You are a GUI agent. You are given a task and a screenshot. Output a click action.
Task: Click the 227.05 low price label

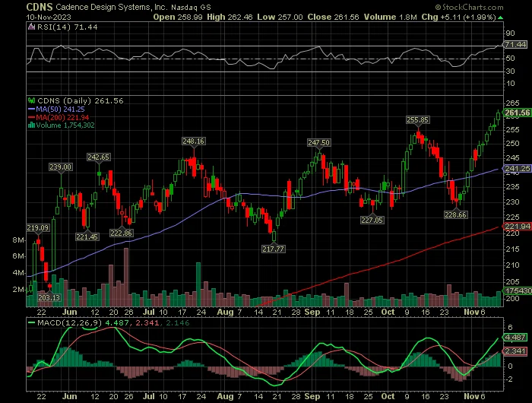click(372, 220)
